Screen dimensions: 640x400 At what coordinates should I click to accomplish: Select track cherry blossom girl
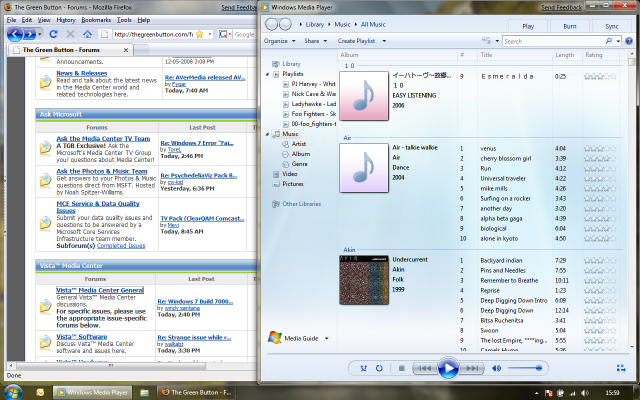506,158
